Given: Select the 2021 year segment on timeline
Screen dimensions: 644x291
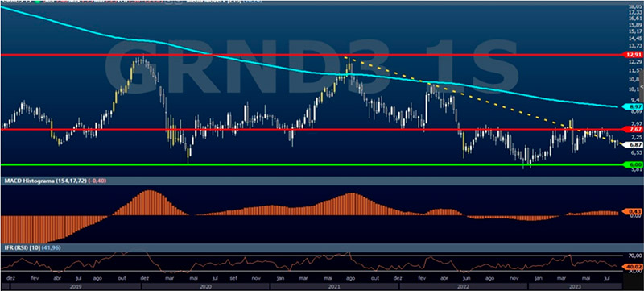Looking at the screenshot, I should click(334, 285).
